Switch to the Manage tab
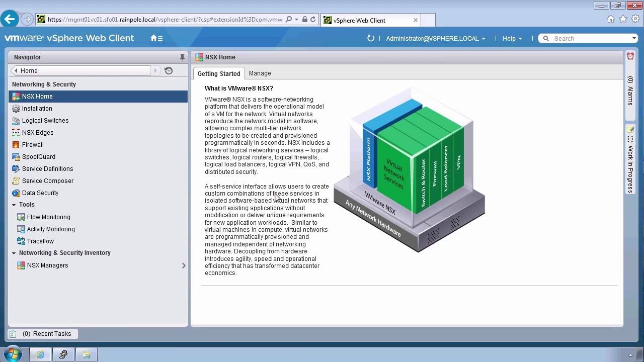 pos(260,73)
